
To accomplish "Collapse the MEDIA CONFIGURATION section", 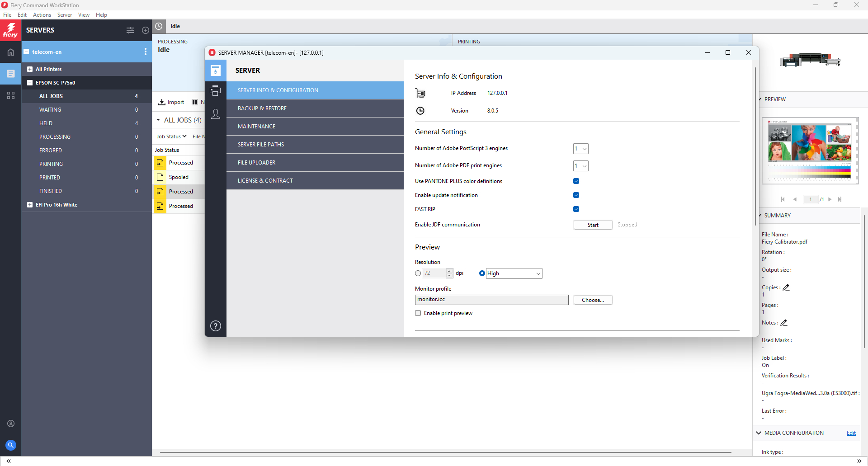I will tap(759, 433).
